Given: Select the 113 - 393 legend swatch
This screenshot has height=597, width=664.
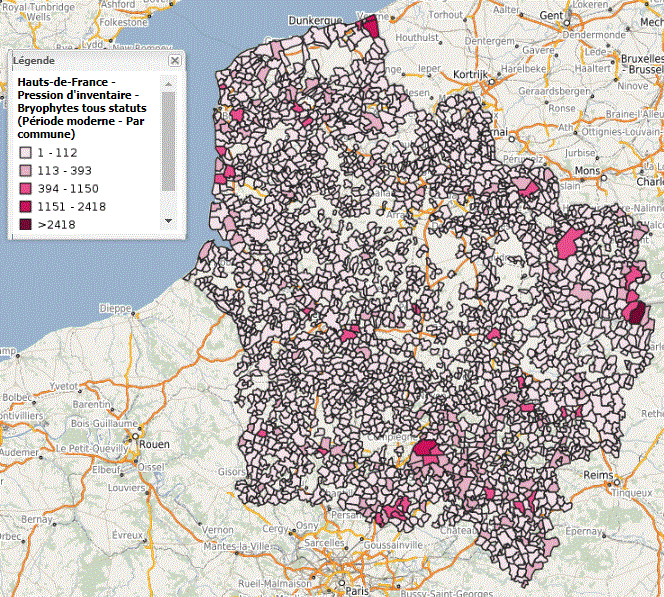Looking at the screenshot, I should click(25, 170).
